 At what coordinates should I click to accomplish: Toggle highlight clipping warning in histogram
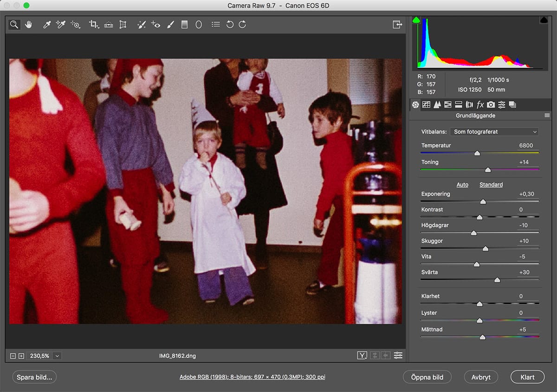click(x=544, y=20)
